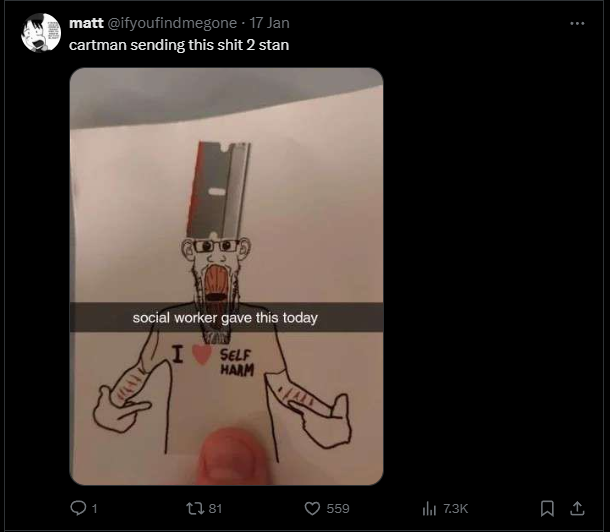Open the share tweet menu

click(x=577, y=509)
